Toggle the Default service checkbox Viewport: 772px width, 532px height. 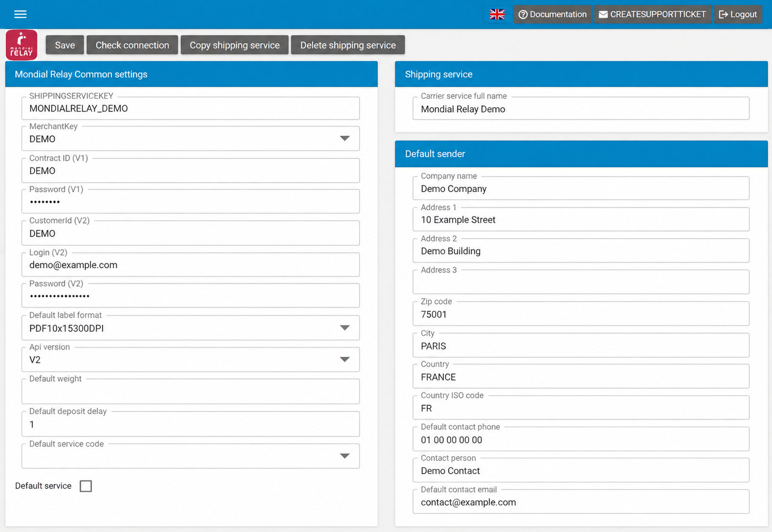[x=86, y=486]
